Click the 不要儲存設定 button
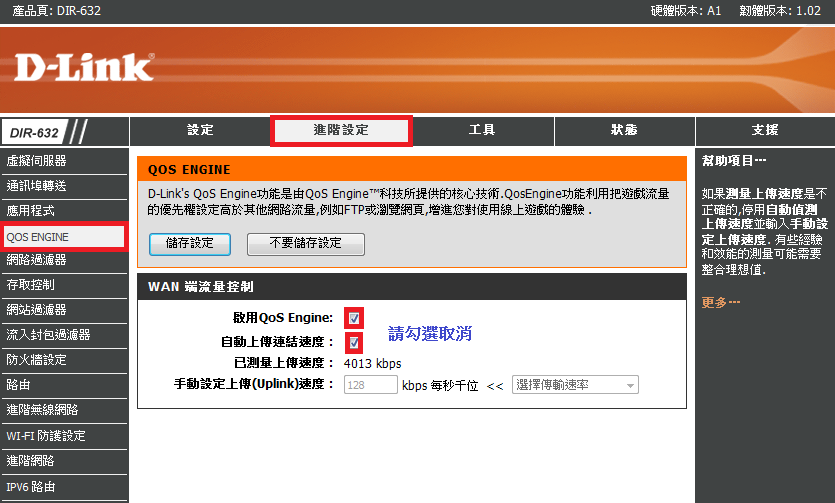Image resolution: width=835 pixels, height=503 pixels. (x=306, y=244)
